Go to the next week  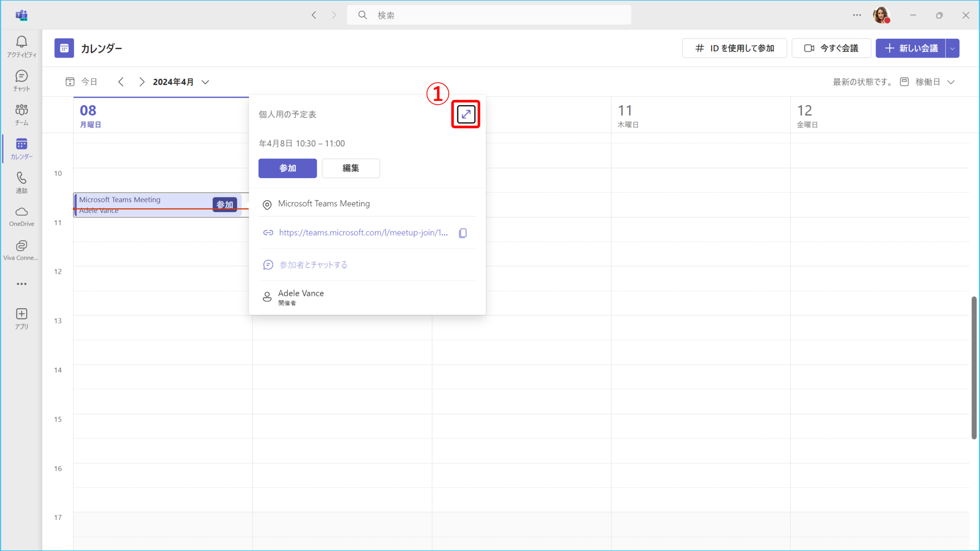click(141, 82)
